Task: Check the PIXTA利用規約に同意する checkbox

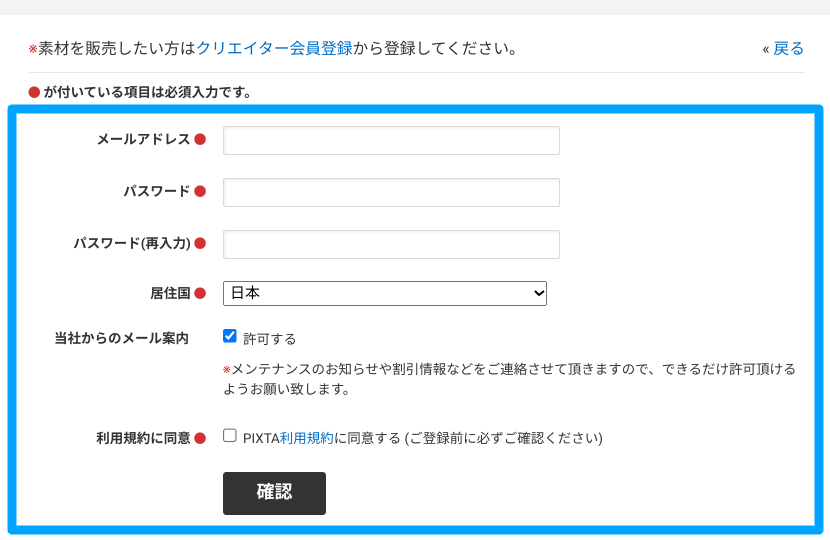Action: click(x=230, y=436)
